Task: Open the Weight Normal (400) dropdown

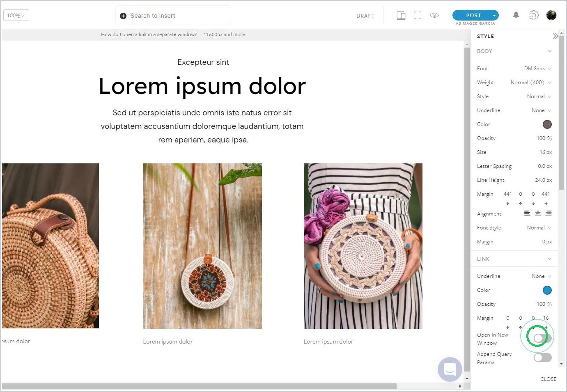Action: pyautogui.click(x=531, y=83)
